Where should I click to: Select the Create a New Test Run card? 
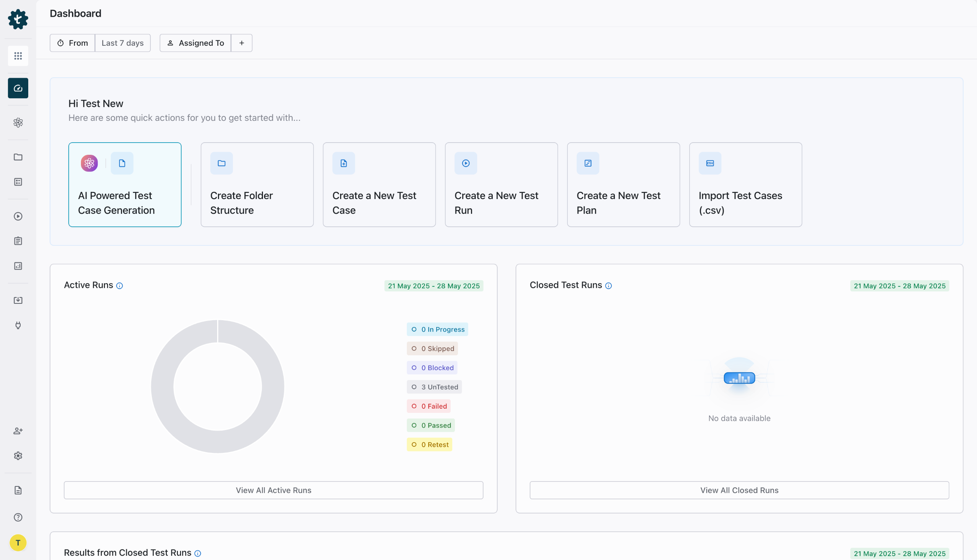pos(501,185)
